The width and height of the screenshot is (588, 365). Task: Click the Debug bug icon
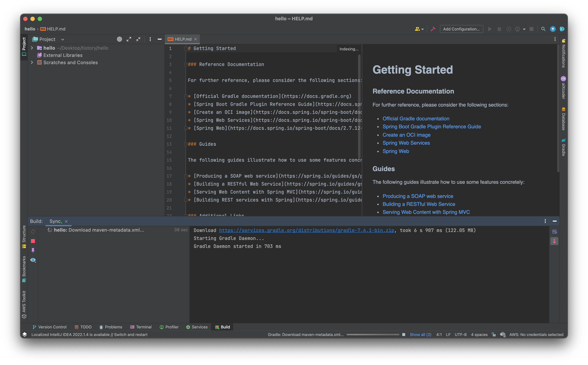[x=499, y=29]
